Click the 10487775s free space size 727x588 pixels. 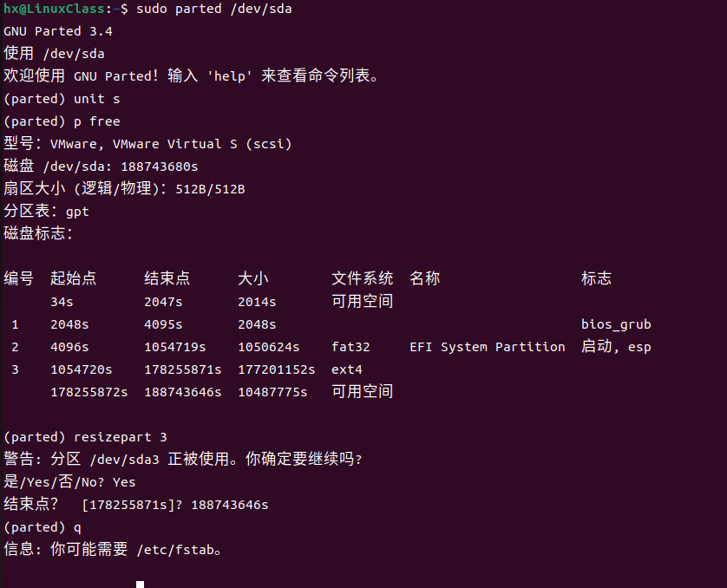(x=272, y=392)
